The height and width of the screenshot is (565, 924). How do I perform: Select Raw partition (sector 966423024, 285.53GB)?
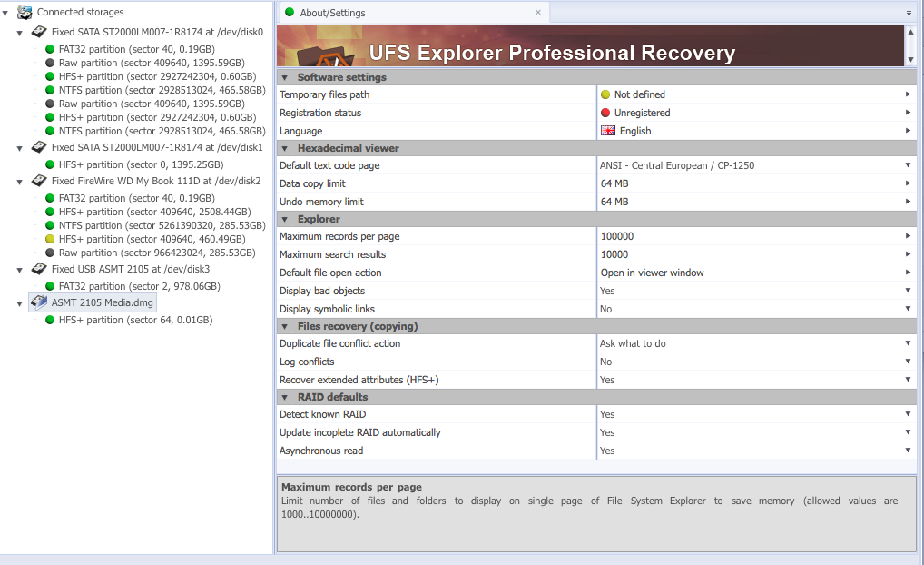coord(157,253)
